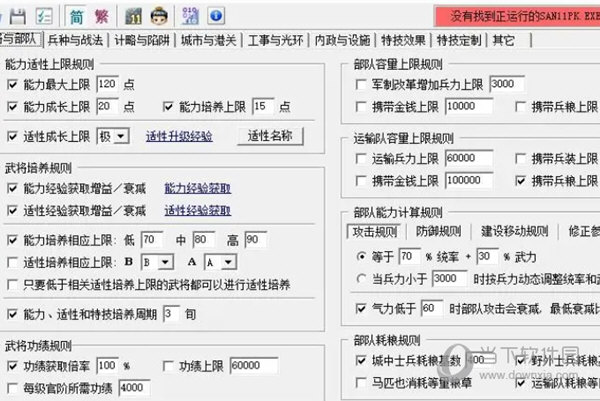The height and width of the screenshot is (401, 600).
Task: Open the 内政与设施 tab
Action: point(342,40)
